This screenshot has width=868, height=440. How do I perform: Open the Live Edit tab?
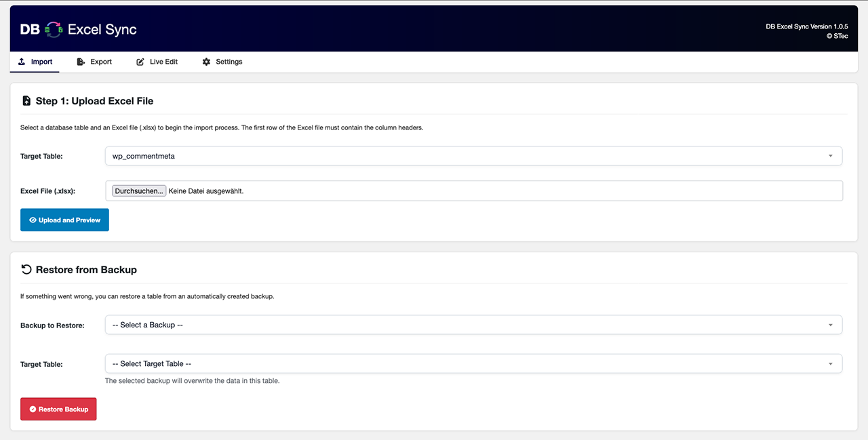tap(157, 62)
